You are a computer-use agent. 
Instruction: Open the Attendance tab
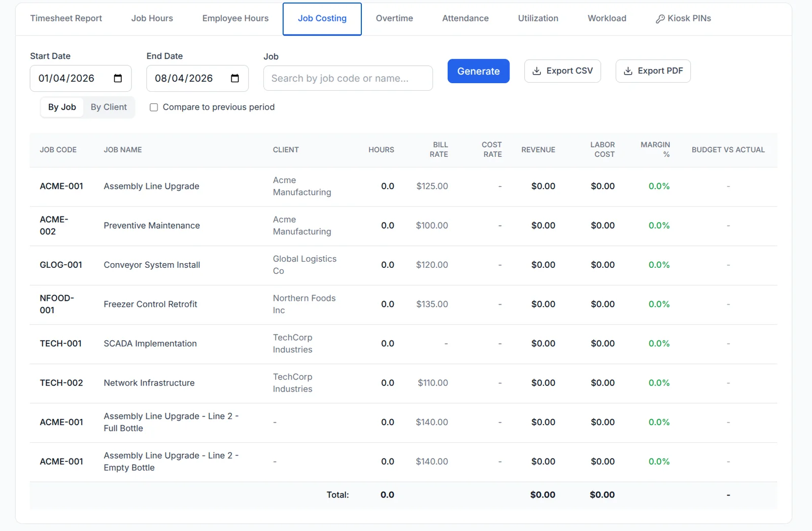tap(465, 18)
